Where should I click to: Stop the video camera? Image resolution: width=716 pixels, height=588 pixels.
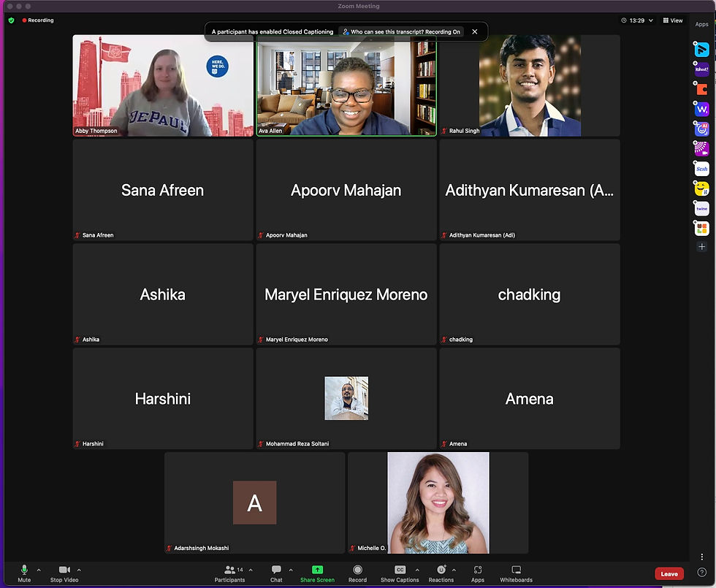pos(64,573)
